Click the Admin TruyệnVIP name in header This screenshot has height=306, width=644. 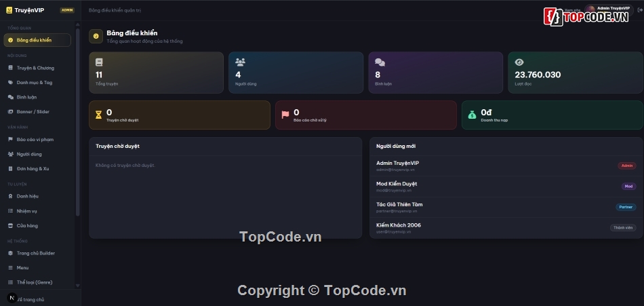pyautogui.click(x=613, y=8)
